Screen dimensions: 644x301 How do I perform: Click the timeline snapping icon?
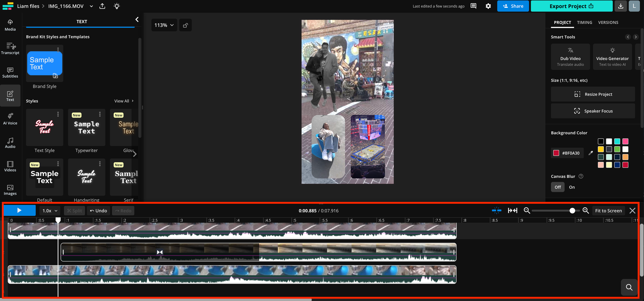pos(497,210)
